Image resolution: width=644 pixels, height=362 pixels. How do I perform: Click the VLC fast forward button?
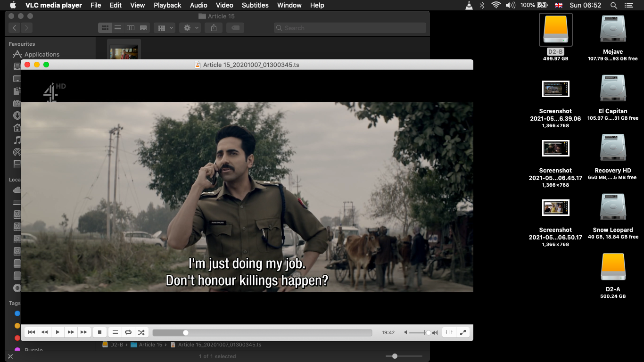[71, 332]
